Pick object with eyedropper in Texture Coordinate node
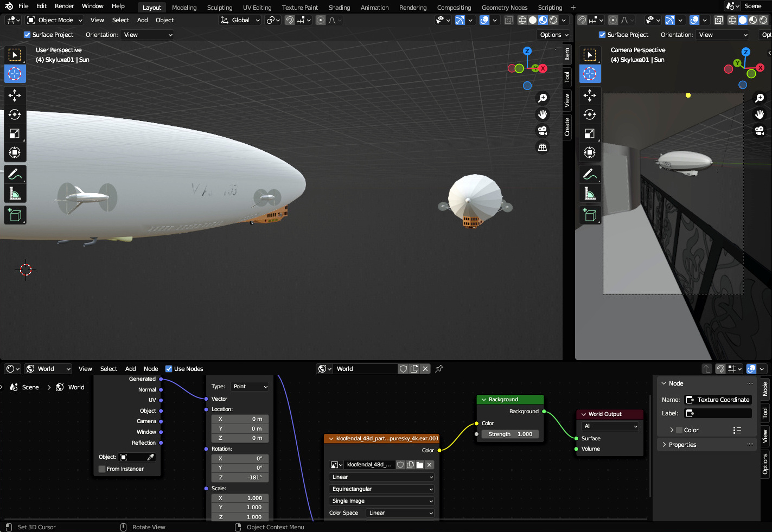This screenshot has width=772, height=532. [151, 457]
